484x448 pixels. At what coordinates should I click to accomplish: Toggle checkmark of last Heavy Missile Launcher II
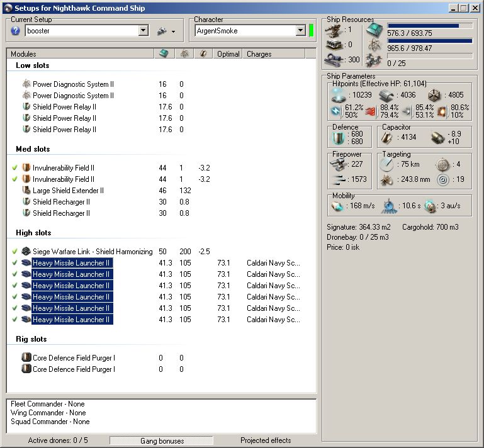14,320
